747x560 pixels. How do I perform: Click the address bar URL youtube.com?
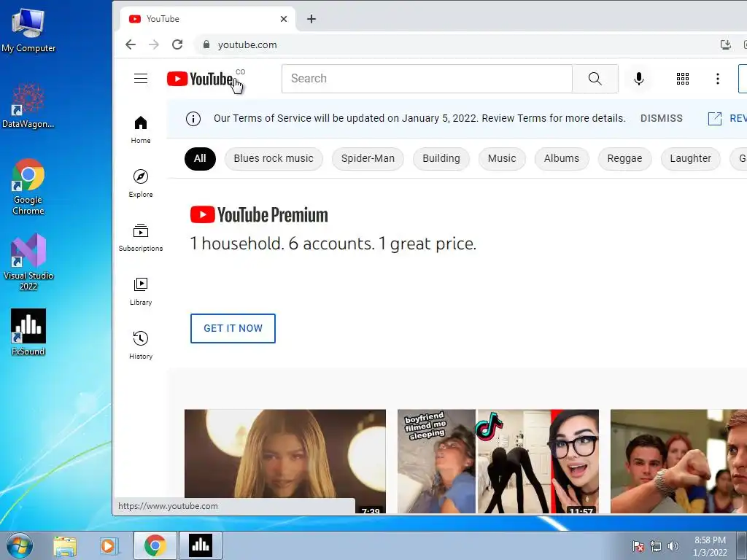pos(247,44)
